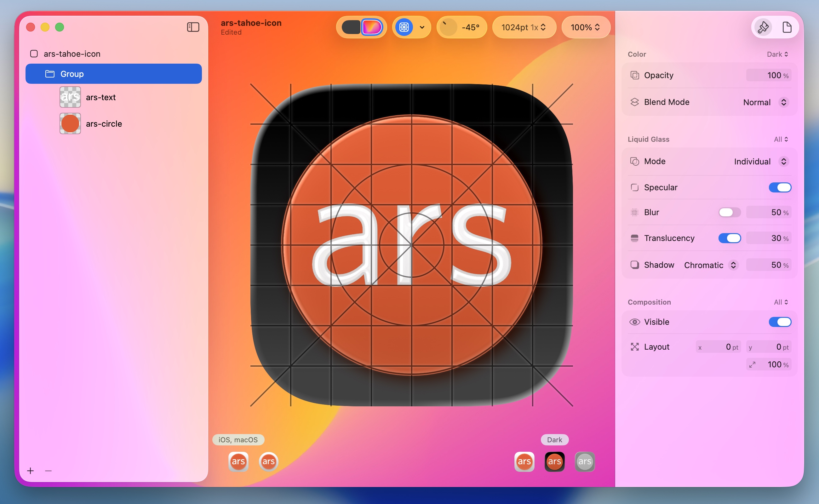Screen dimensions: 819x504
Task: Switch preview to dark solid background swatch
Action: [x=351, y=27]
